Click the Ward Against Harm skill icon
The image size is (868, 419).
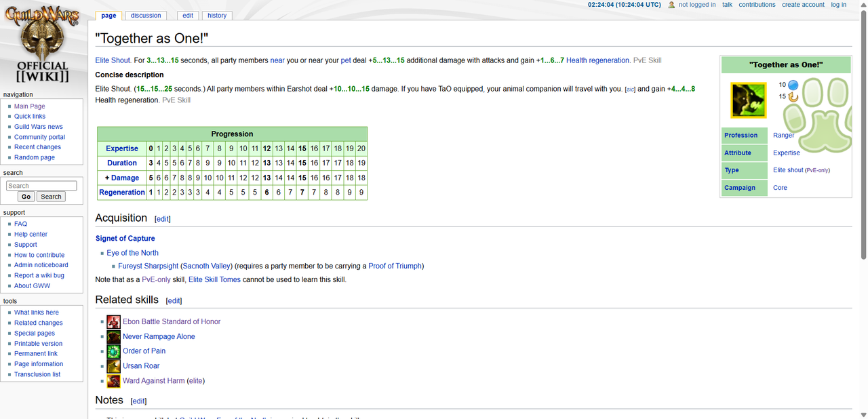[113, 381]
